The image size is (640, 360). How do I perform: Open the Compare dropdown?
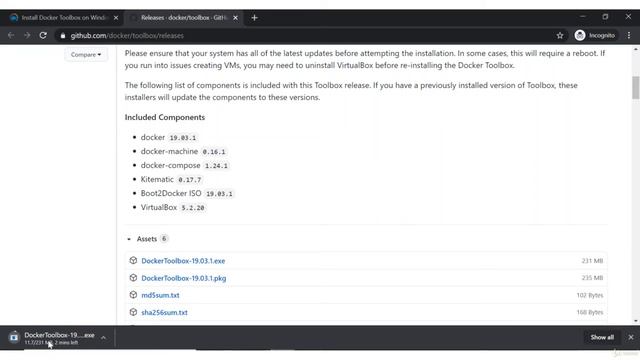coord(86,55)
